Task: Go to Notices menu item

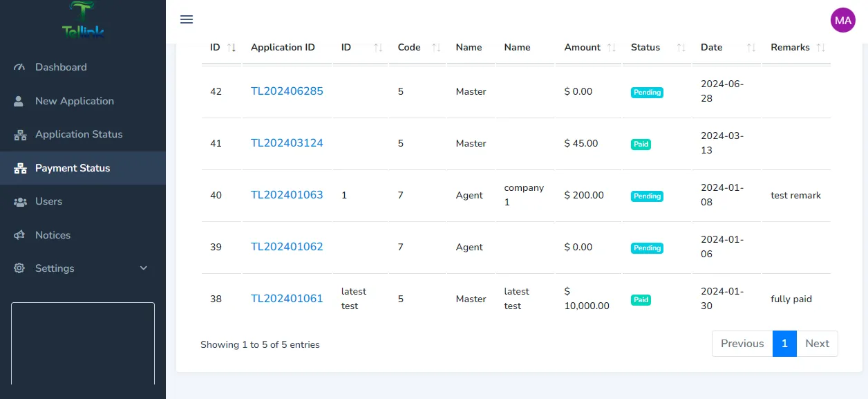Action: (53, 235)
